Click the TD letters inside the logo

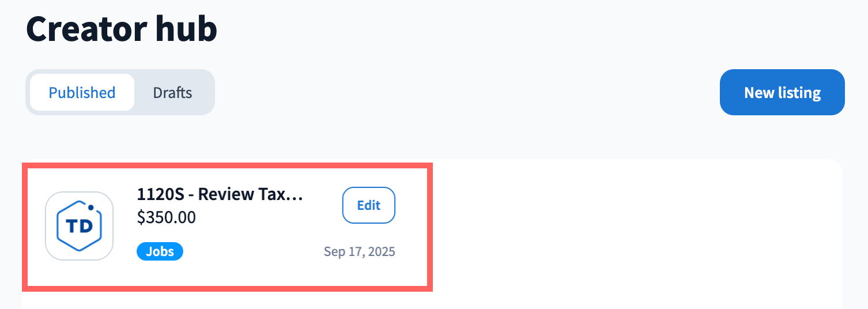tap(80, 227)
